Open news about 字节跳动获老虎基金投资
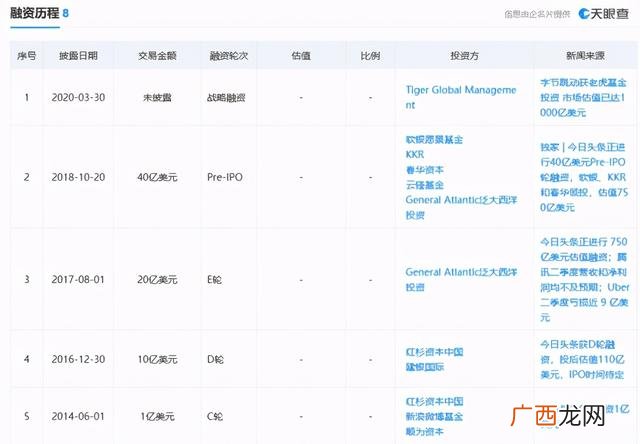 tap(583, 98)
